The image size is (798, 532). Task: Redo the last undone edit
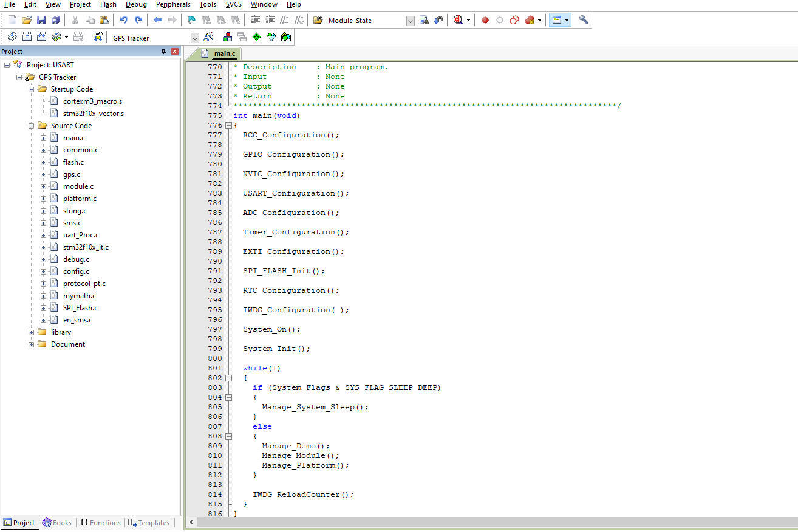[x=138, y=20]
